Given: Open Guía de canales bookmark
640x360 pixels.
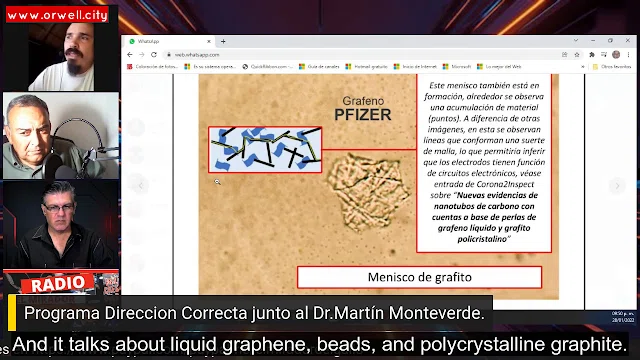Looking at the screenshot, I should (x=319, y=67).
